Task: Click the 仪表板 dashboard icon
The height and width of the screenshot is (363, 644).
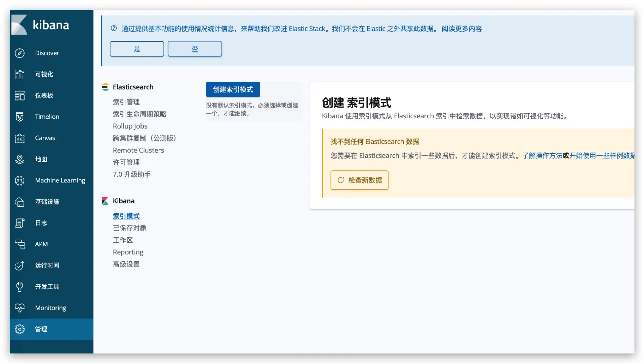Action: tap(19, 95)
